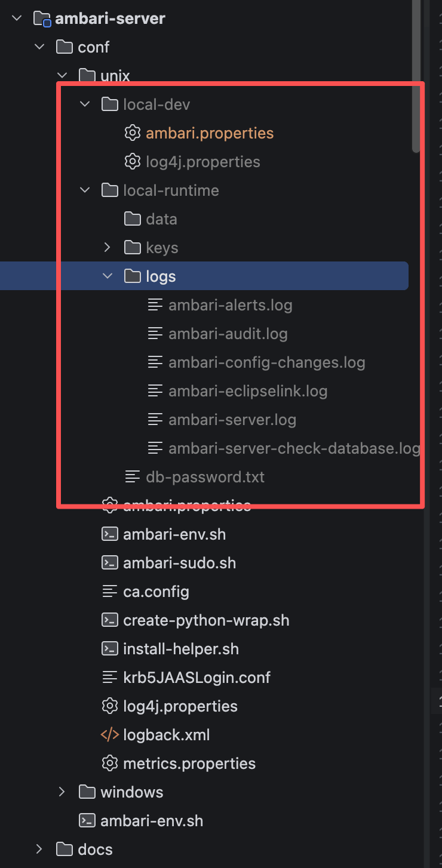Select krb5JAASLogin.conf file
The width and height of the screenshot is (442, 868).
(x=197, y=678)
